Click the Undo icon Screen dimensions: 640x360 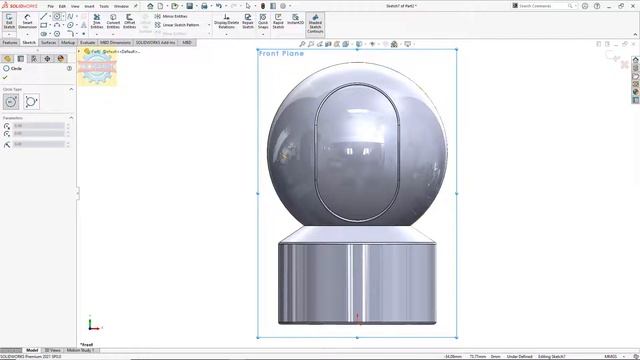click(219, 6)
